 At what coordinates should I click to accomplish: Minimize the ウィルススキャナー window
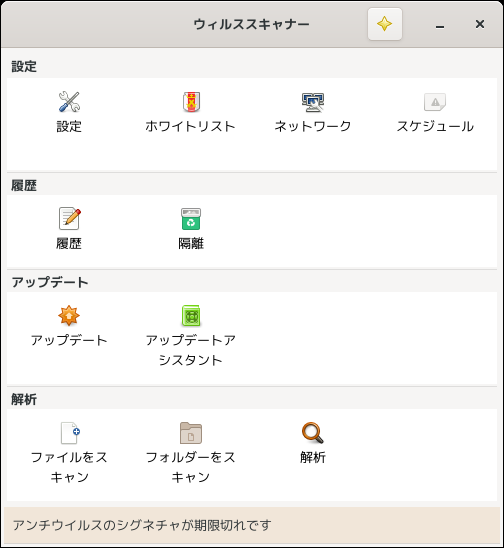(440, 24)
